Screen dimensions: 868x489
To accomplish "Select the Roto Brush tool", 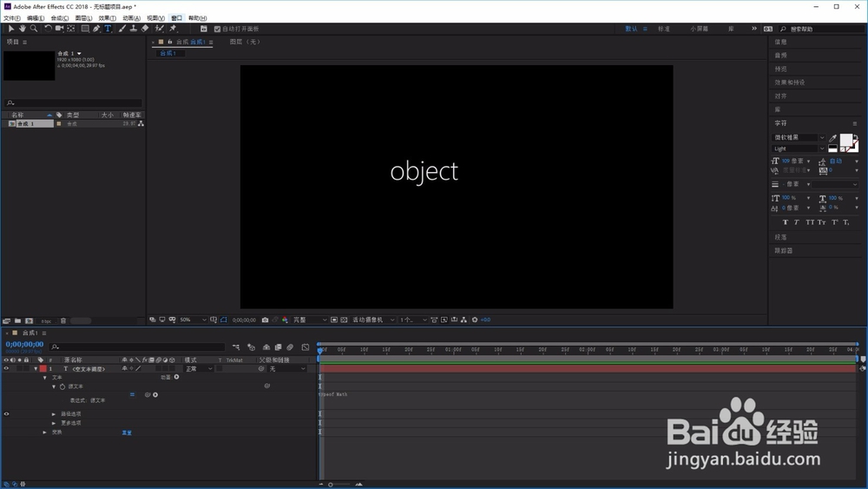I will (160, 29).
